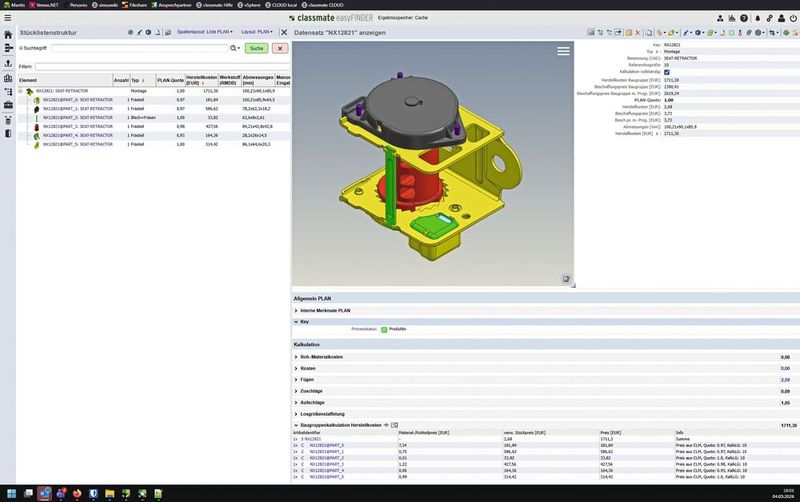Screen dimensions: 800x502
Task: Click the link chain icon in top bar
Action: [x=769, y=18]
